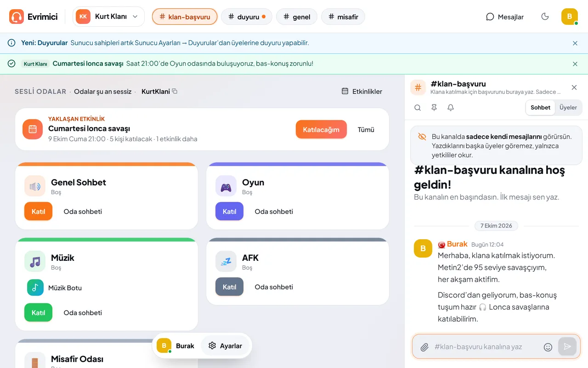This screenshot has height=368, width=588.
Task: Search messages with magnifier icon
Action: tap(418, 108)
